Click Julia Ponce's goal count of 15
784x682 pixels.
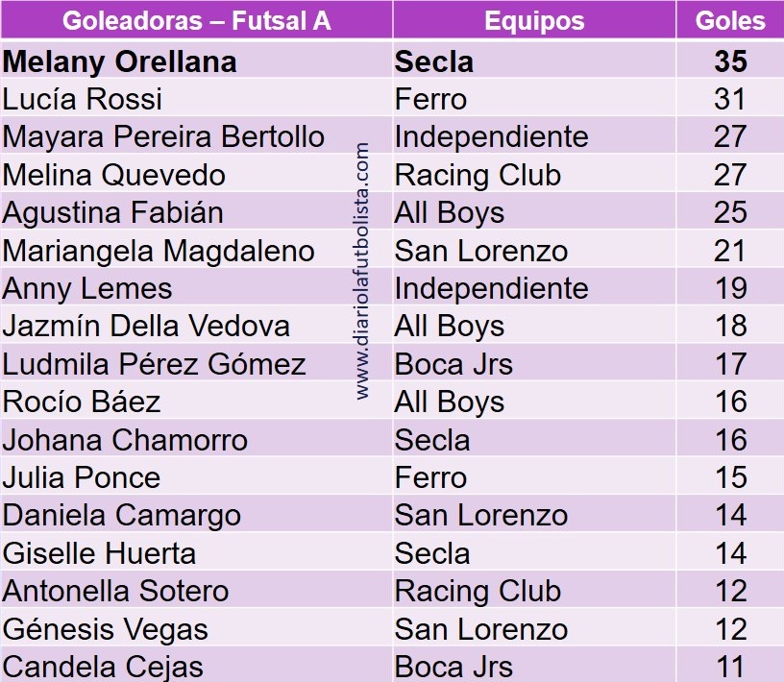pyautogui.click(x=730, y=477)
